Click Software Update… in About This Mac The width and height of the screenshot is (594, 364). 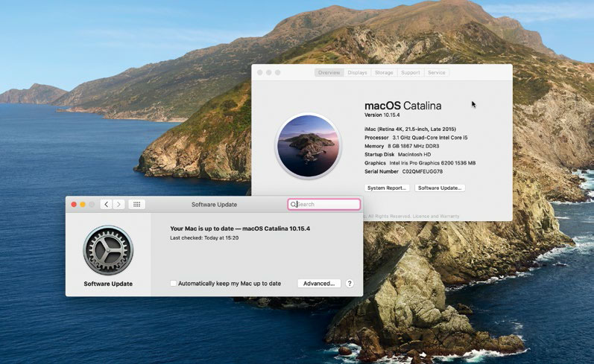click(x=440, y=188)
